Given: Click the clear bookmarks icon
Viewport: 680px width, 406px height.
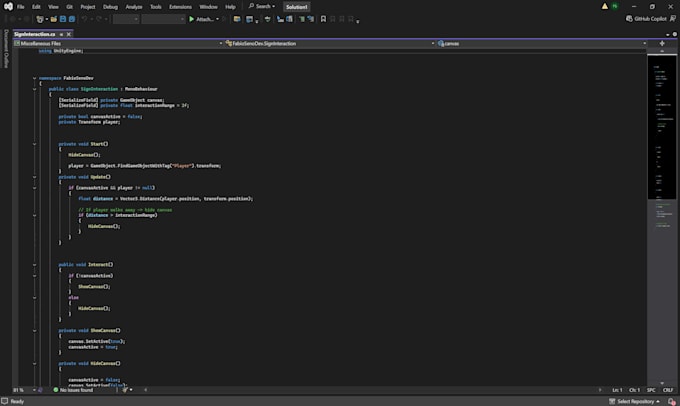Looking at the screenshot, I should (x=351, y=19).
